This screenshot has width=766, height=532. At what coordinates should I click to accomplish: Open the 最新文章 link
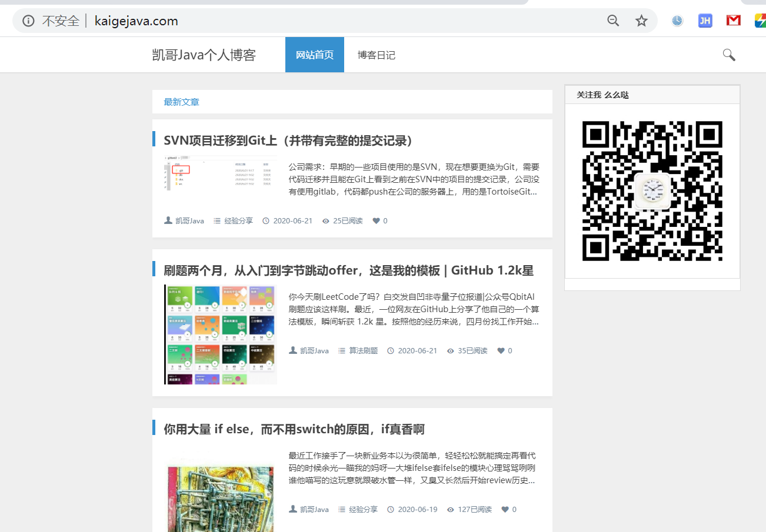tap(182, 102)
